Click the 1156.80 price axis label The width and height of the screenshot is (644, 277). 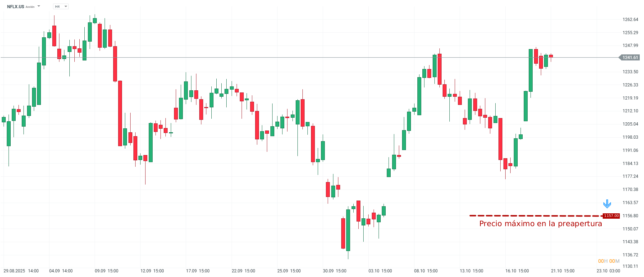click(x=630, y=216)
